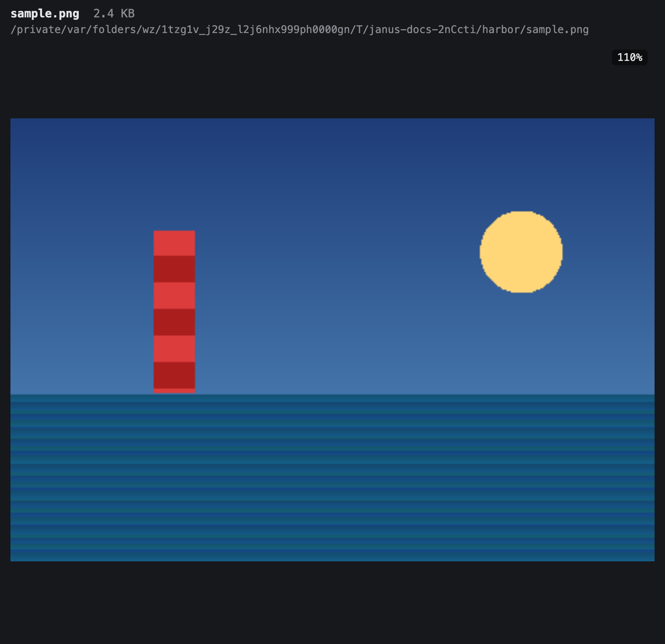665x644 pixels.
Task: Click the 2.4 KB file size label
Action: (114, 13)
